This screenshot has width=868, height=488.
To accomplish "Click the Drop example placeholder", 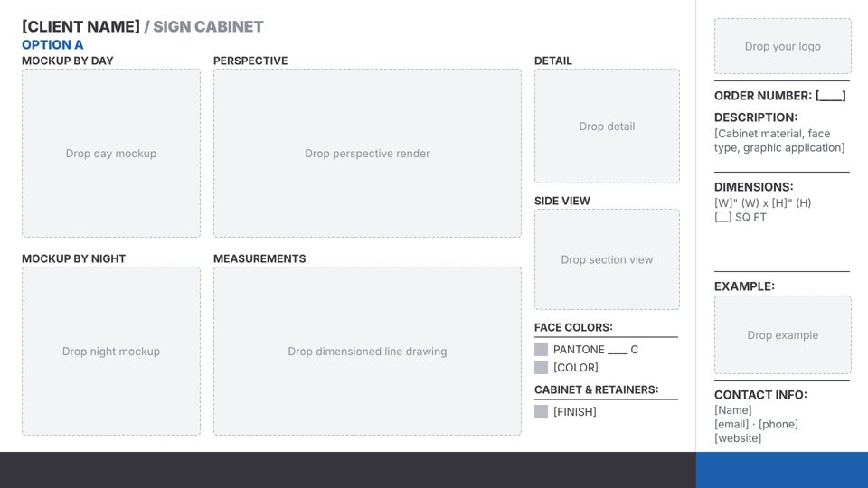I will 783,334.
